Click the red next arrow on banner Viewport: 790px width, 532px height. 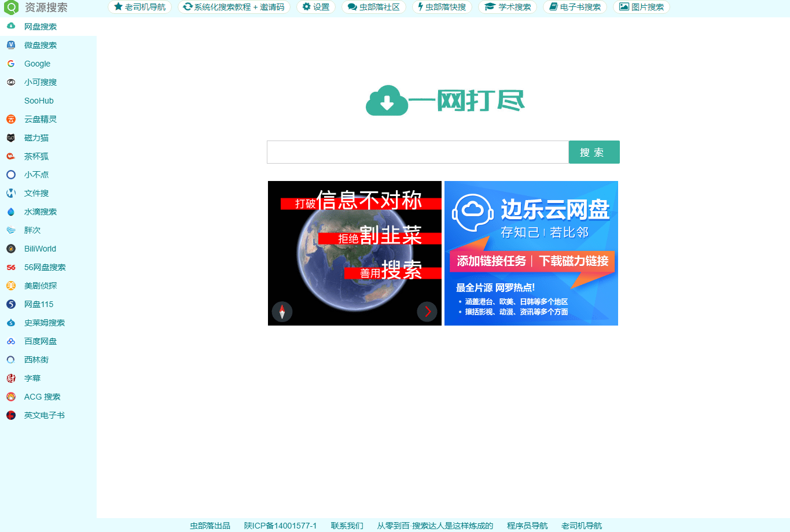coord(427,312)
